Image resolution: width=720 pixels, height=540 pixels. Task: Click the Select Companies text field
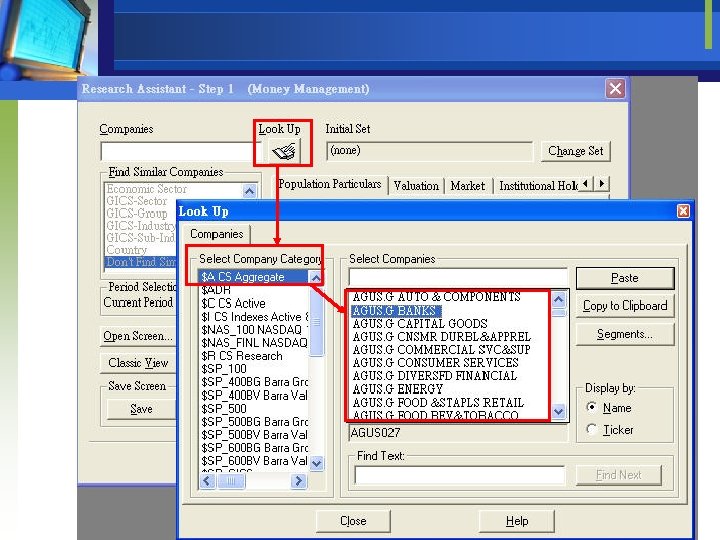click(458, 277)
